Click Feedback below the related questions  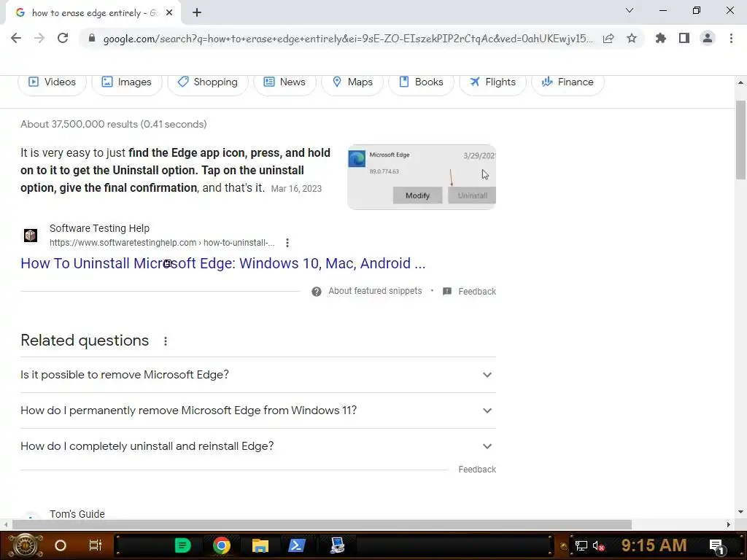click(477, 470)
